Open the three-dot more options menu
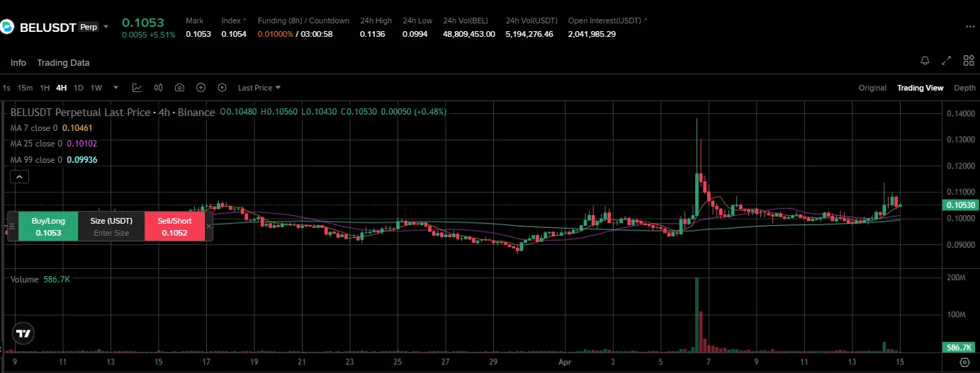980x373 pixels. [x=970, y=26]
